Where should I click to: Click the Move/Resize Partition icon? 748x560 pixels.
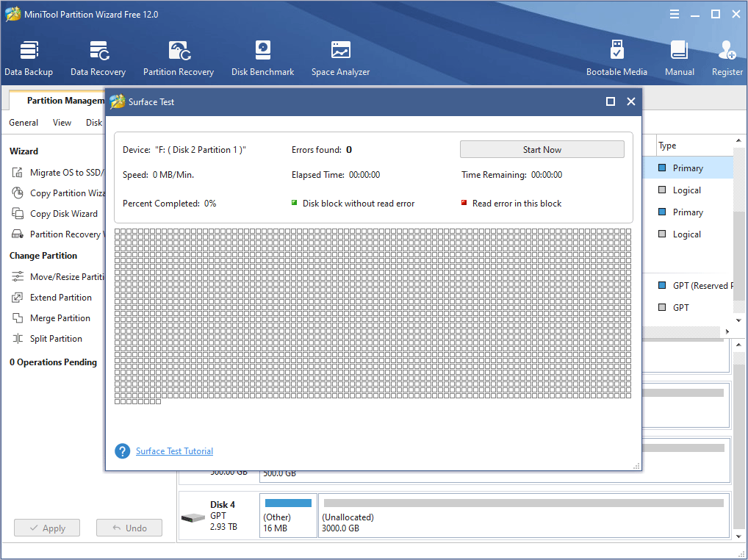tap(17, 276)
